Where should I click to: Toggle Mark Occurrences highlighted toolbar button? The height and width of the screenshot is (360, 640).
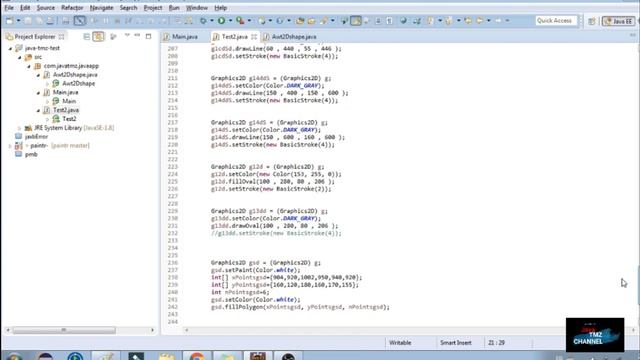(356, 20)
